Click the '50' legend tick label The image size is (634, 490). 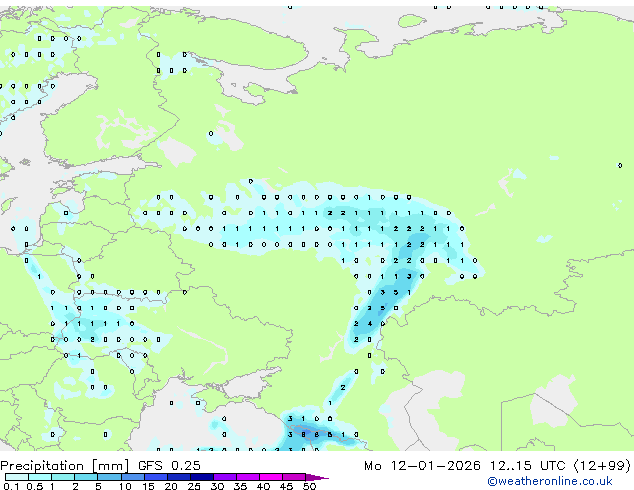pyautogui.click(x=309, y=486)
